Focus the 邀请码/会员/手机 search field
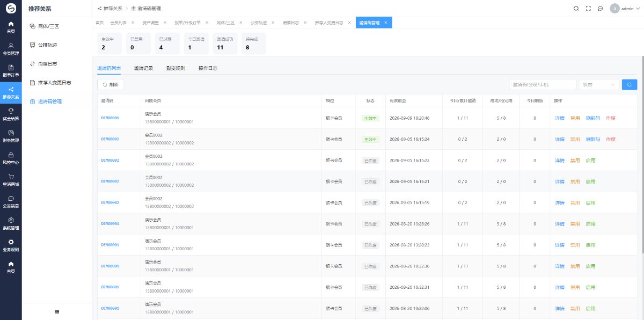The width and height of the screenshot is (644, 320). point(542,84)
